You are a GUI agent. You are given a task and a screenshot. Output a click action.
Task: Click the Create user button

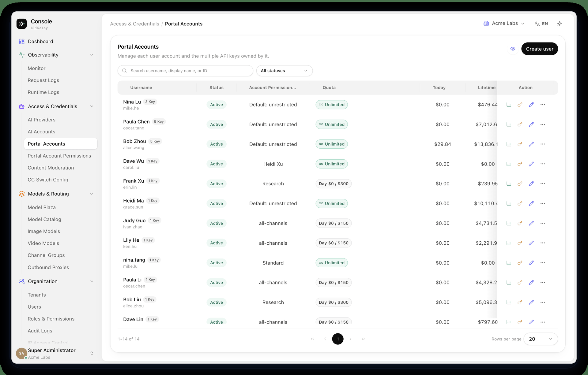(x=540, y=49)
